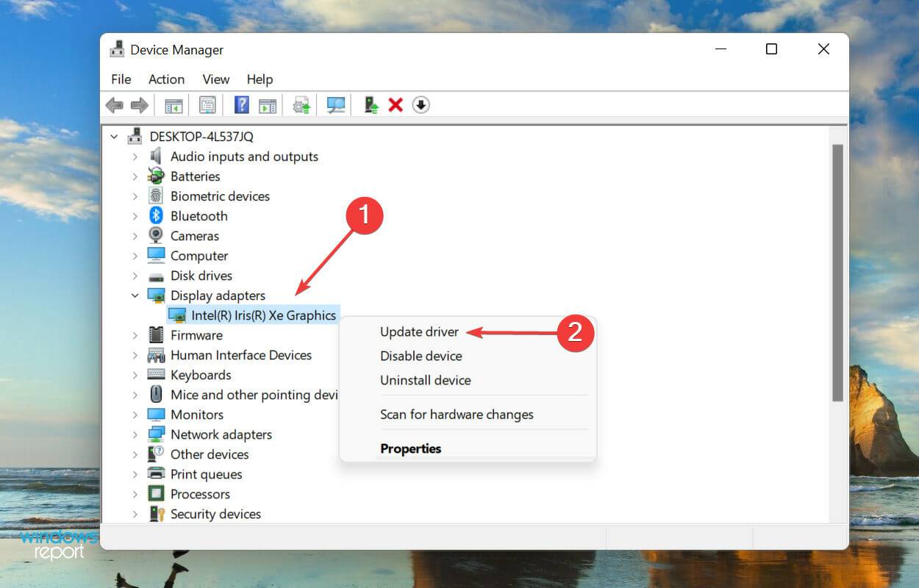Viewport: 919px width, 588px height.
Task: Click the Show/Hide console tree icon
Action: tap(173, 104)
